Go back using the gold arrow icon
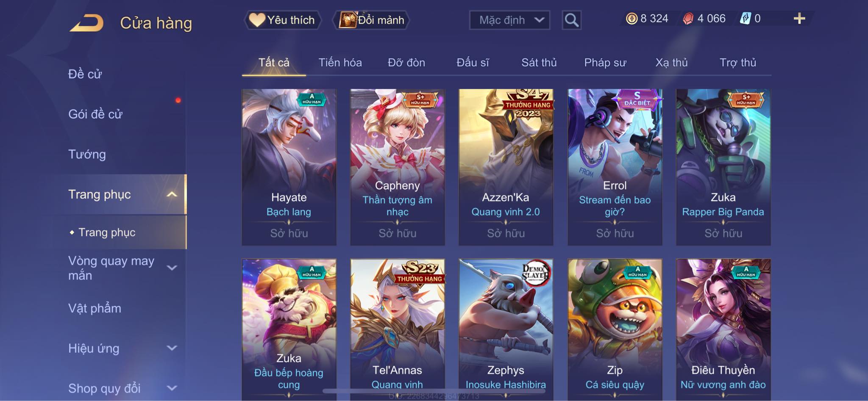The image size is (868, 401). [87, 23]
